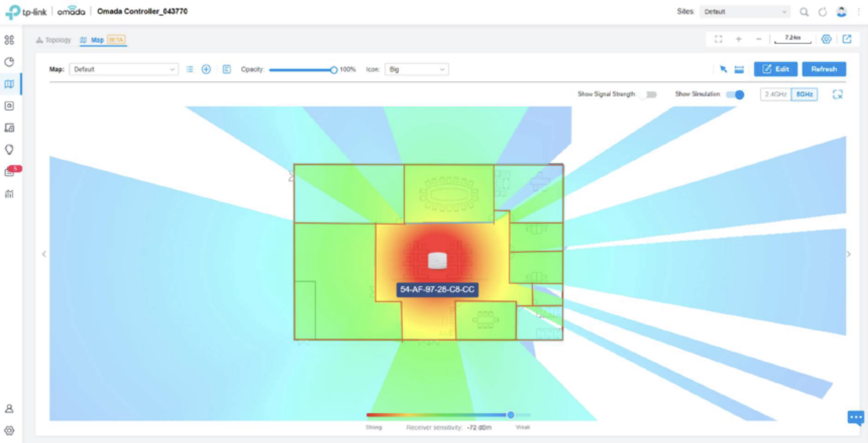The height and width of the screenshot is (443, 868).
Task: Toggle Show Signal Strength switch
Action: [648, 95]
